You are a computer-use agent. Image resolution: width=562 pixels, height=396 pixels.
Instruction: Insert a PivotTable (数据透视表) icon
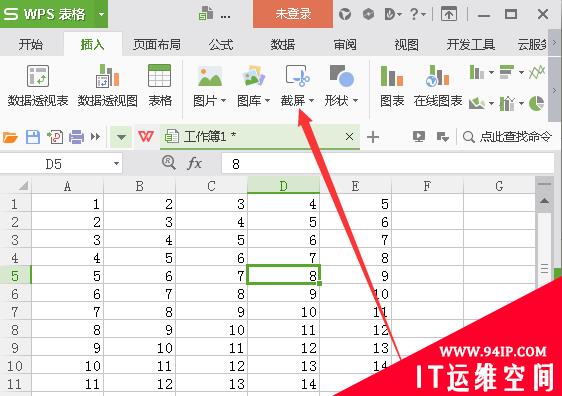coord(38,76)
